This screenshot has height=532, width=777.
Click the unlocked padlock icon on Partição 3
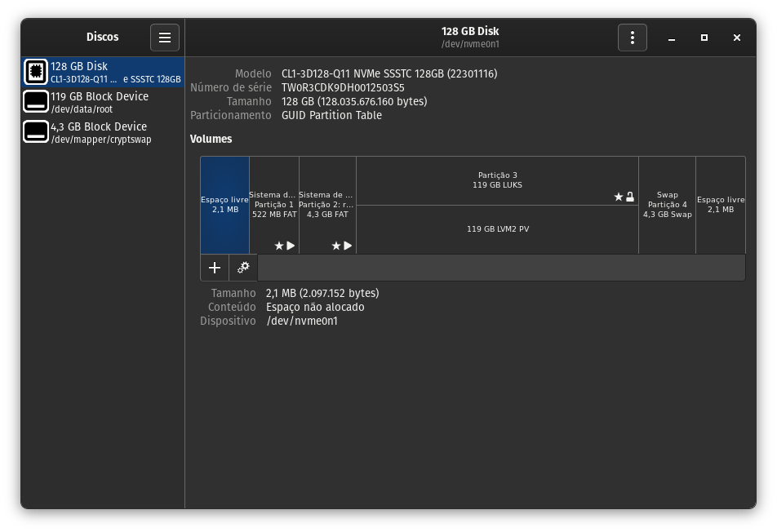pyautogui.click(x=630, y=197)
